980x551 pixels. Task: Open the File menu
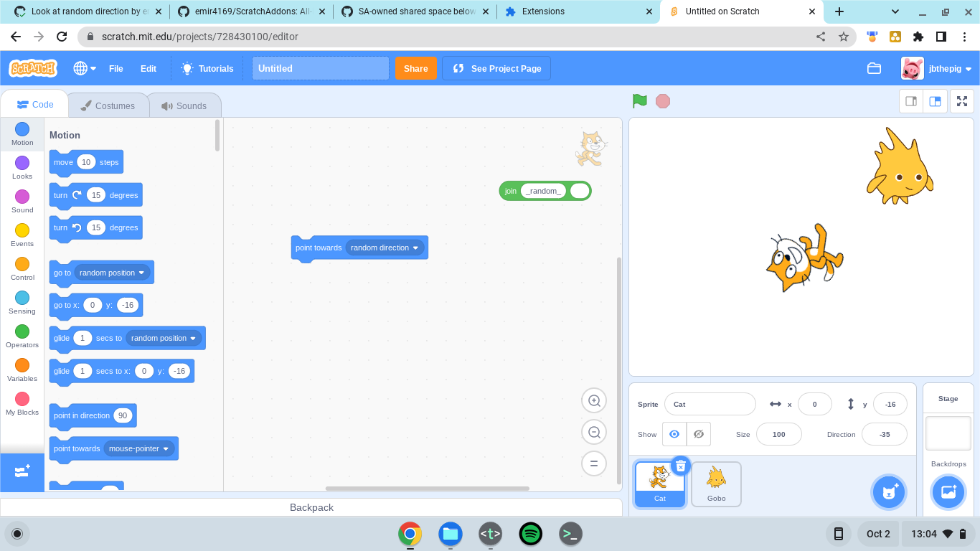click(x=116, y=68)
